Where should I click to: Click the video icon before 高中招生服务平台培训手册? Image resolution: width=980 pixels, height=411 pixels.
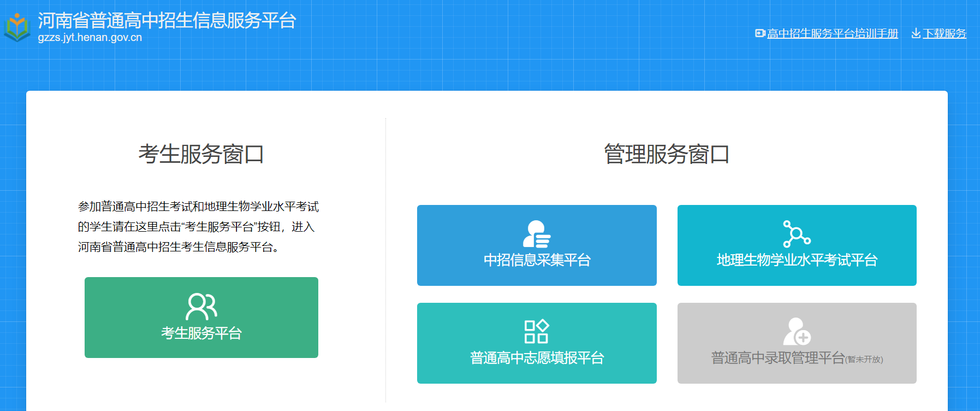pyautogui.click(x=759, y=33)
